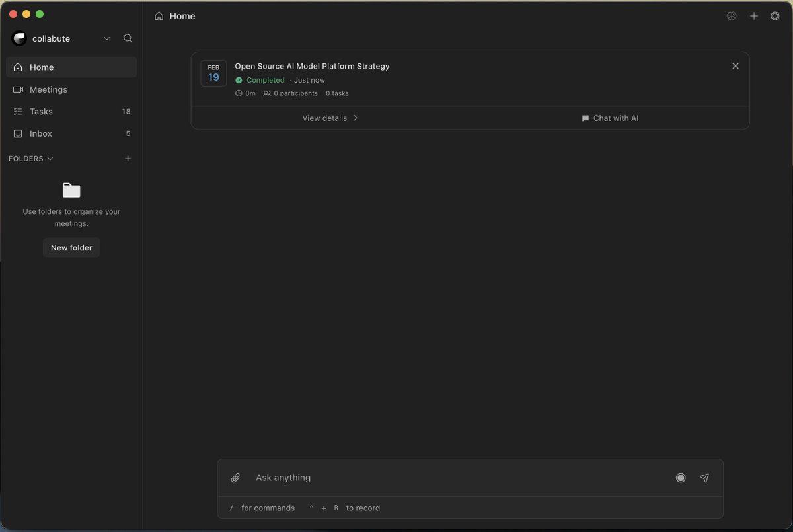Go to Home in the sidebar
Viewport: 793px width, 532px height.
(71, 67)
